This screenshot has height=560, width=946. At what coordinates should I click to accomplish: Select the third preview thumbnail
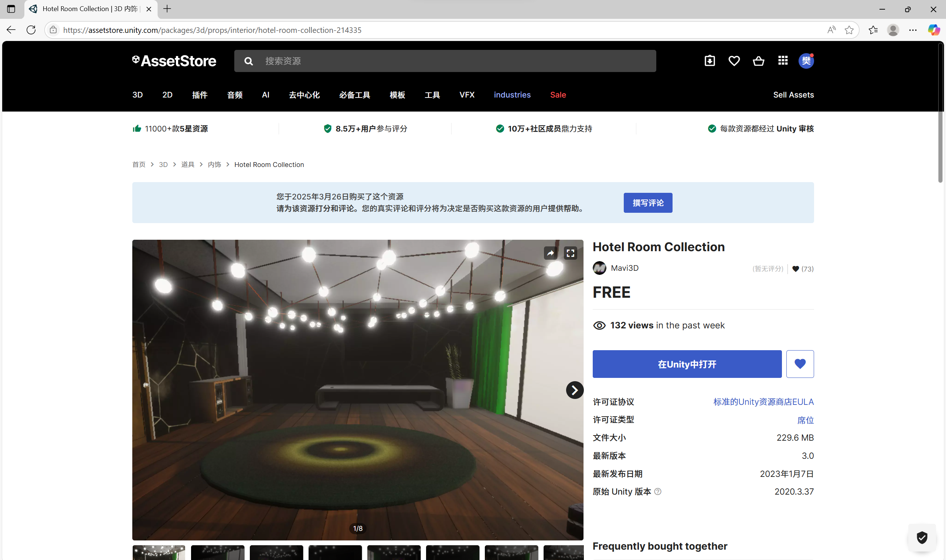276,552
